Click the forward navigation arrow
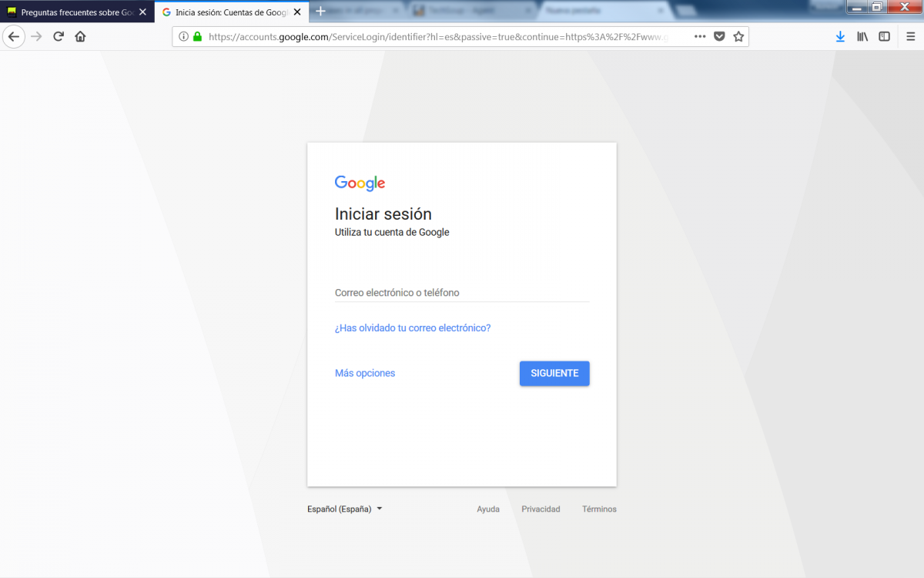Viewport: 924px width, 578px height. [36, 36]
